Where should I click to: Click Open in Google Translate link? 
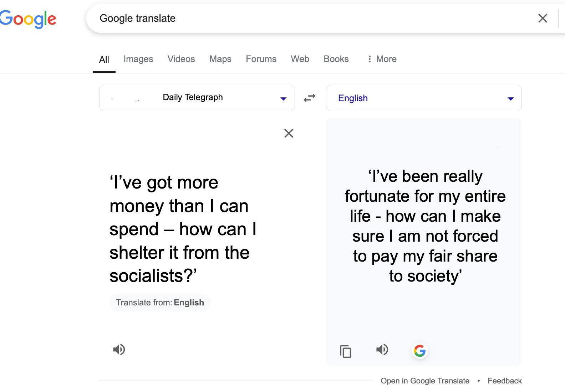point(425,381)
